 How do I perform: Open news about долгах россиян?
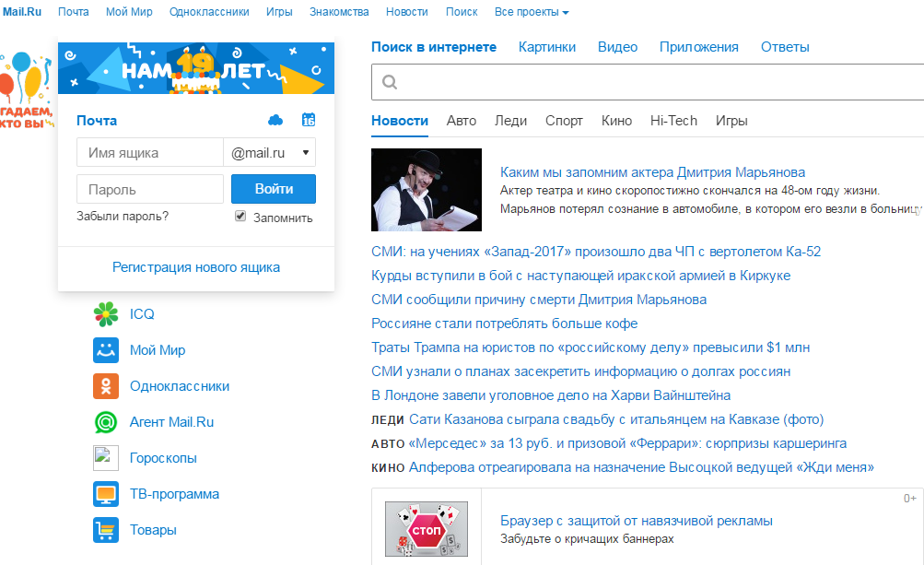(580, 371)
